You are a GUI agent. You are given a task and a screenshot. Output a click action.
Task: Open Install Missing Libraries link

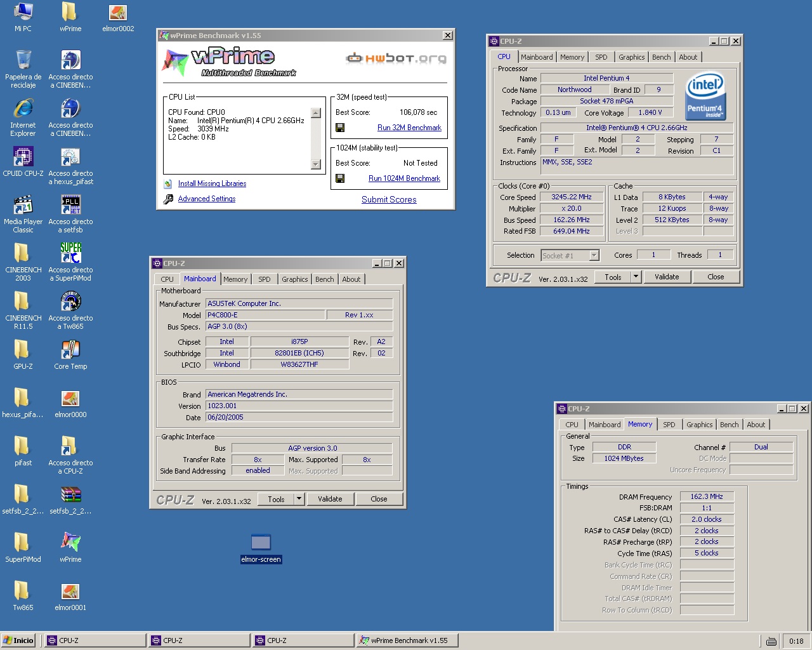pos(212,183)
